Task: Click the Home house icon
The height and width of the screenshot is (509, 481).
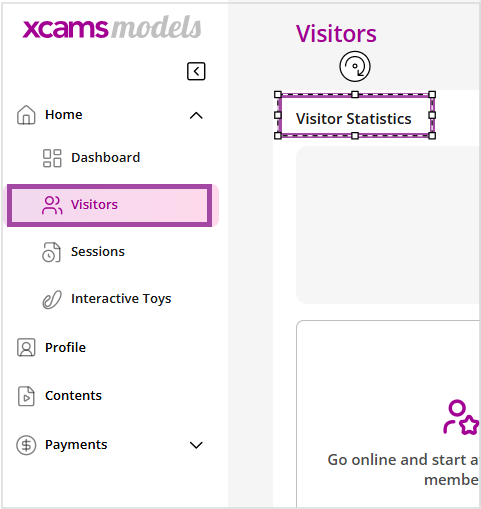Action: coord(26,115)
